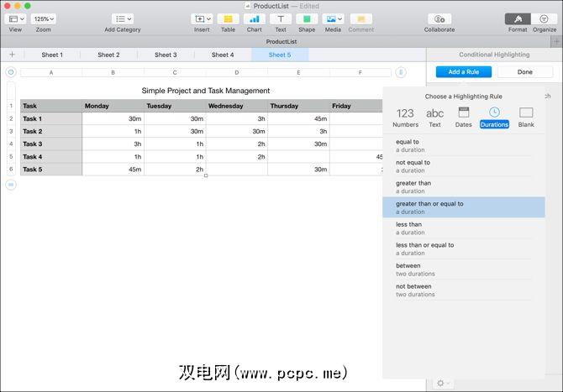563x392 pixels.
Task: Open the Insert dropdown menu
Action: [202, 18]
